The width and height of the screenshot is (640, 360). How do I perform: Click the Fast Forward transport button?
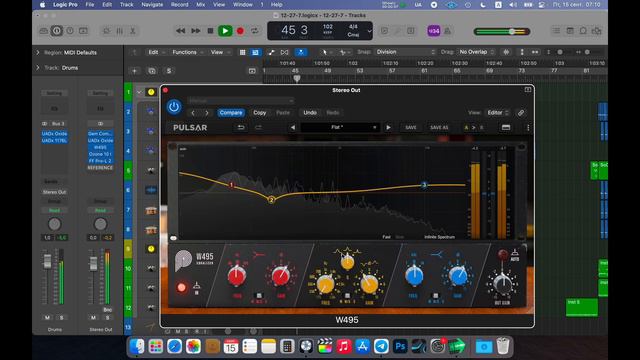(x=196, y=31)
